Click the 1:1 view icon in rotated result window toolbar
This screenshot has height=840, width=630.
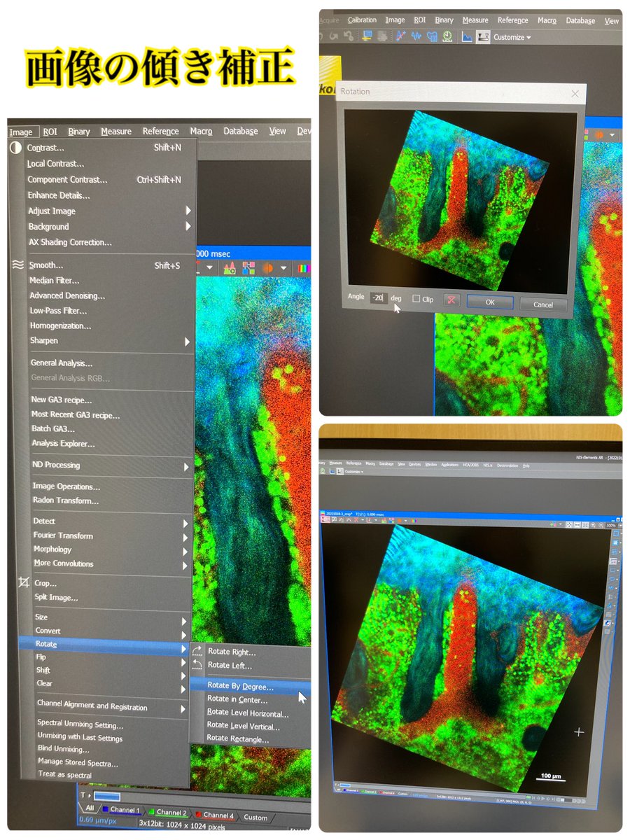[x=585, y=525]
